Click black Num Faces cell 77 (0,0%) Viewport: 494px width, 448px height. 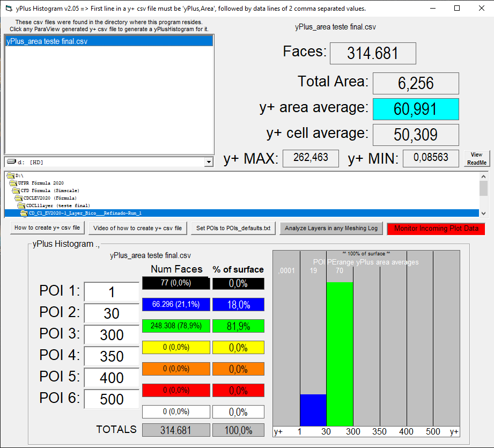[x=176, y=283]
